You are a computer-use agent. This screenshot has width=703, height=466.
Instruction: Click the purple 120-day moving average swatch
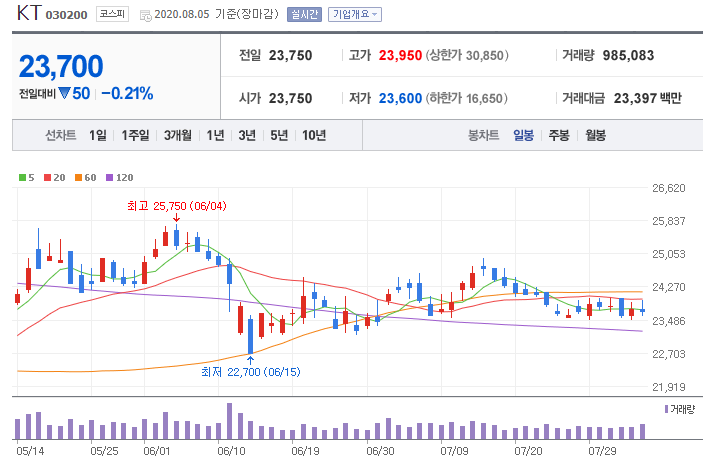109,178
